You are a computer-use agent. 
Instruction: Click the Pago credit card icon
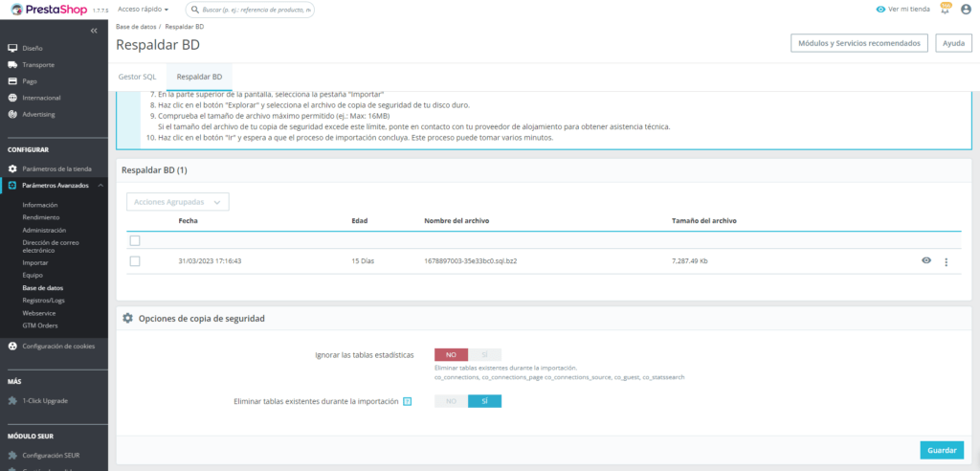(12, 81)
